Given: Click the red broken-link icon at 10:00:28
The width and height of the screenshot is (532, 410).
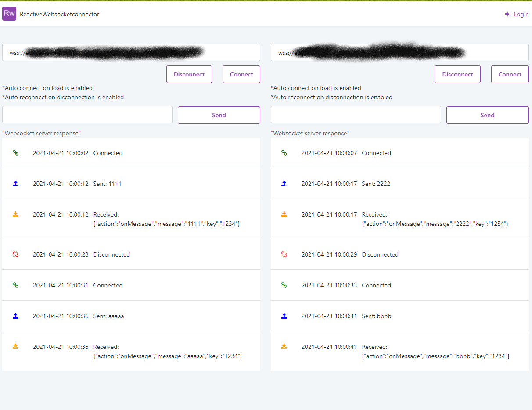Looking at the screenshot, I should (x=15, y=254).
